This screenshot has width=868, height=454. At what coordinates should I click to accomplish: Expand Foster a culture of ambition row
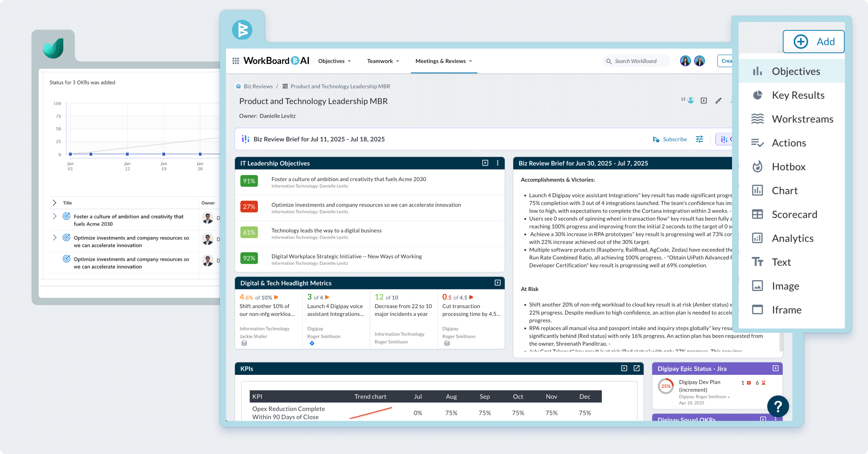coord(55,216)
